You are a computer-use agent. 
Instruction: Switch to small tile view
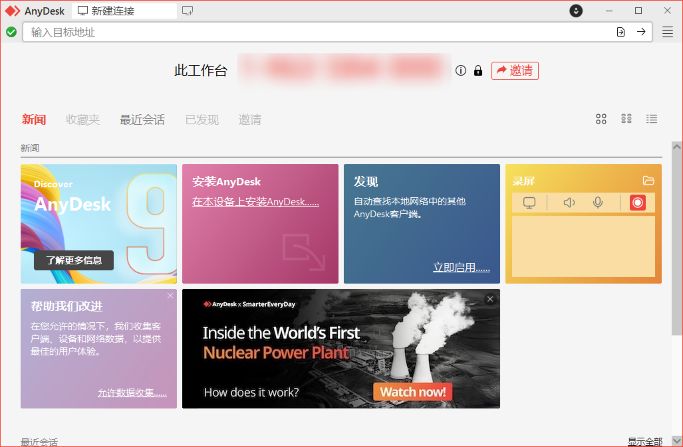point(626,119)
